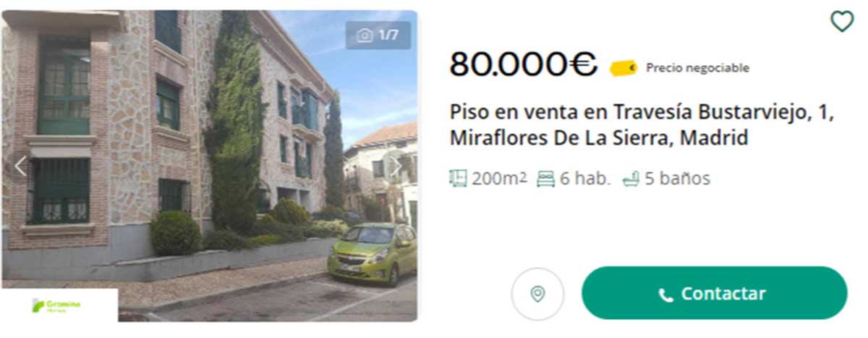Image resolution: width=868 pixels, height=338 pixels.
Task: Click the phone icon inside Contactar
Action: point(666,295)
